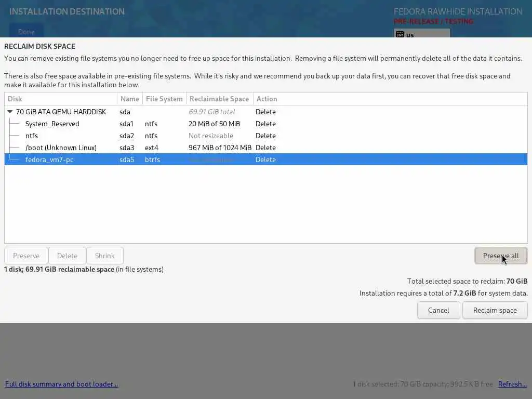The image size is (532, 399).
Task: Click the Name column header
Action: coord(130,99)
